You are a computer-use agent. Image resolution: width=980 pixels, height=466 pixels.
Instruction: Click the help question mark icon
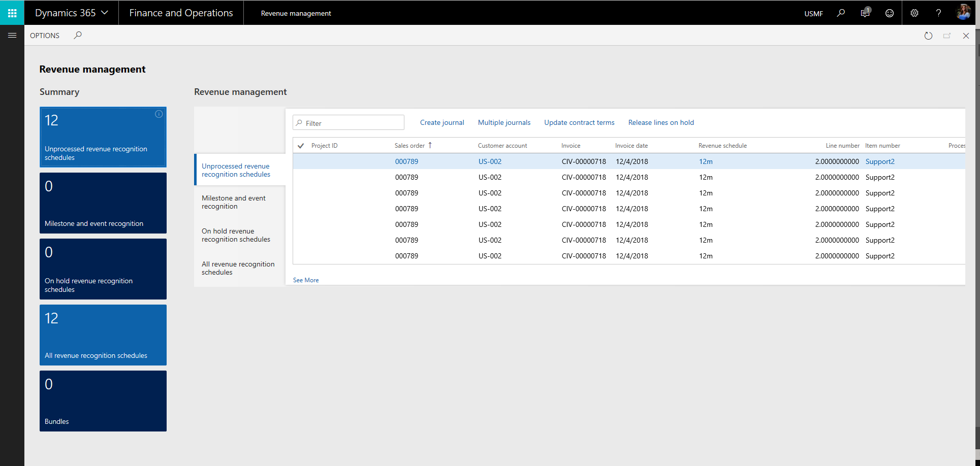[x=938, y=13]
